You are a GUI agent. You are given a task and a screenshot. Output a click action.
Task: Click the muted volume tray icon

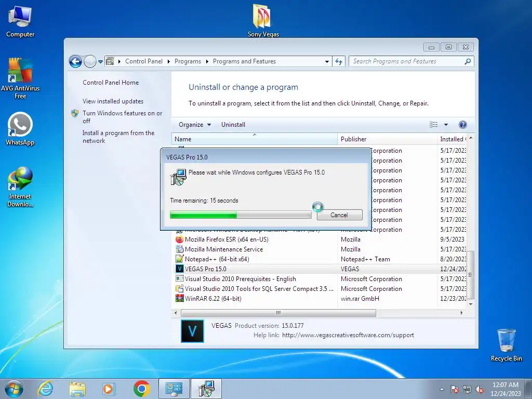pos(480,389)
